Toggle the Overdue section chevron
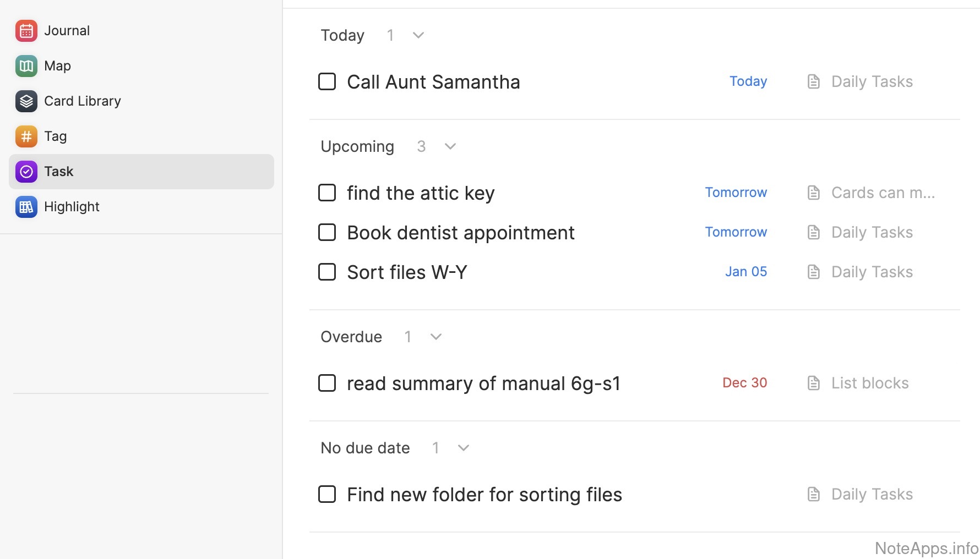The image size is (980, 559). (x=436, y=337)
